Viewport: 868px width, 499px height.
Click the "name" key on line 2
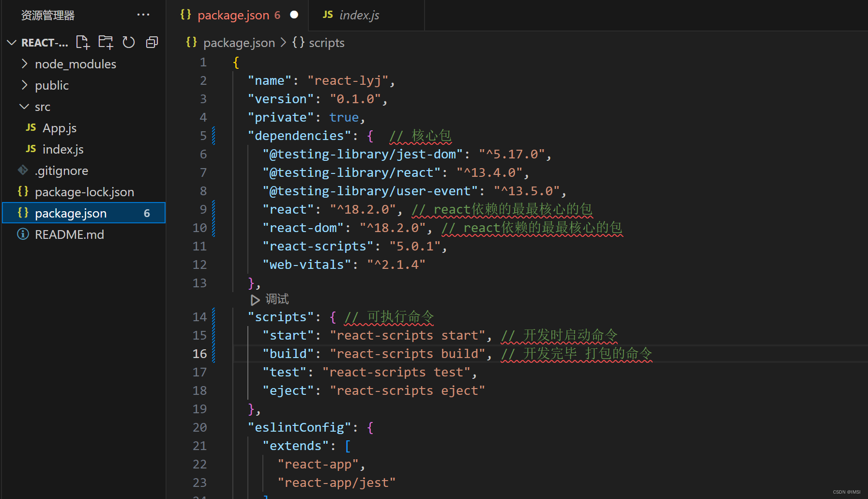pos(270,80)
